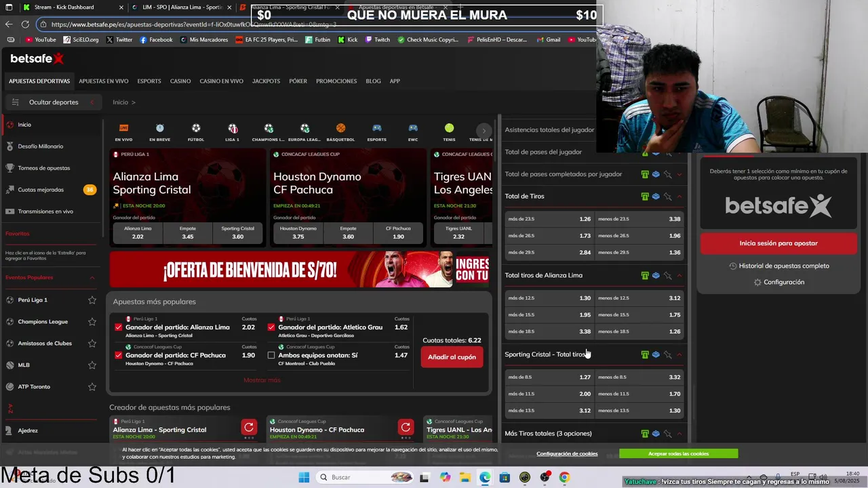The image size is (868, 488).
Task: Pick CF Pachuca 1.90 match winner odds
Action: [397, 233]
